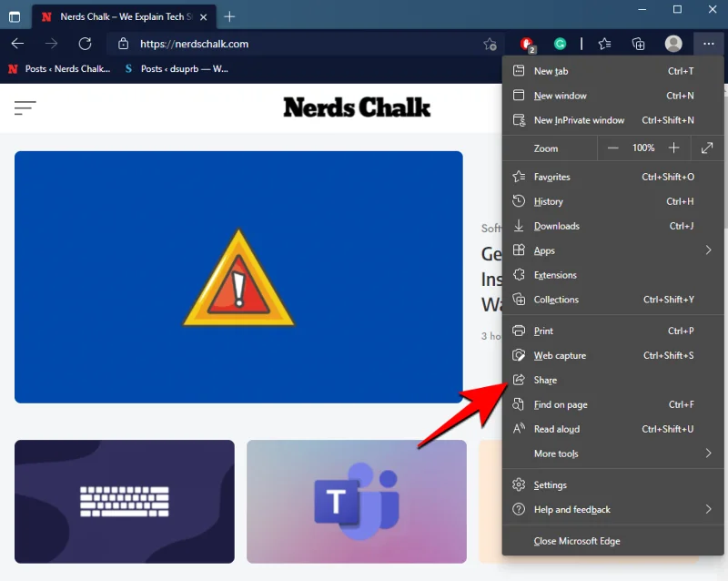This screenshot has height=581, width=728.
Task: Click the Back navigation arrow
Action: 17,44
